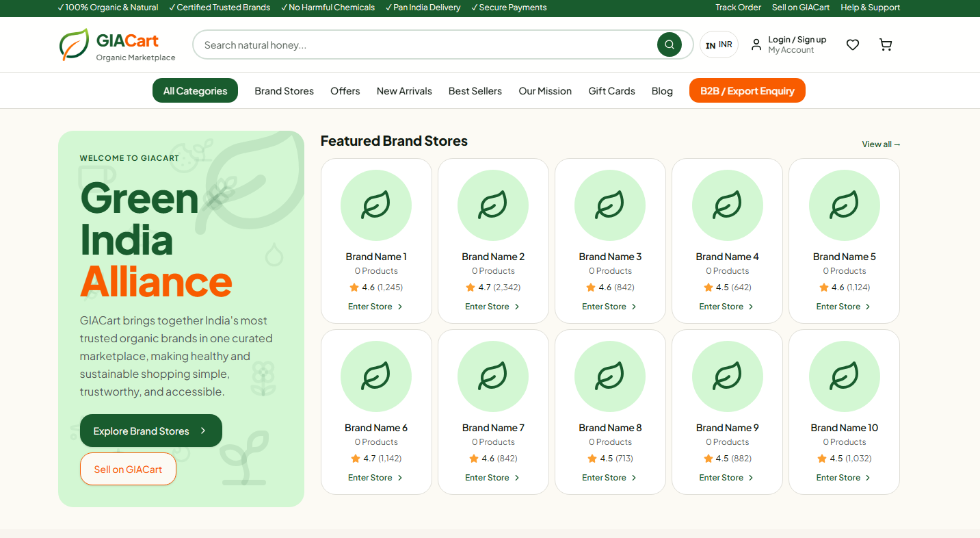Enter Store for Brand Name 2

(492, 307)
